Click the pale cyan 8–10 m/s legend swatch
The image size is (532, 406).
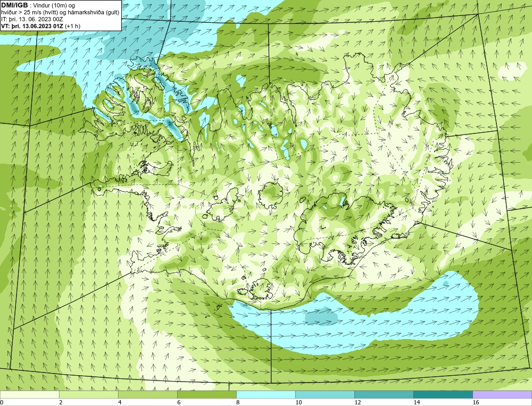pos(266,394)
